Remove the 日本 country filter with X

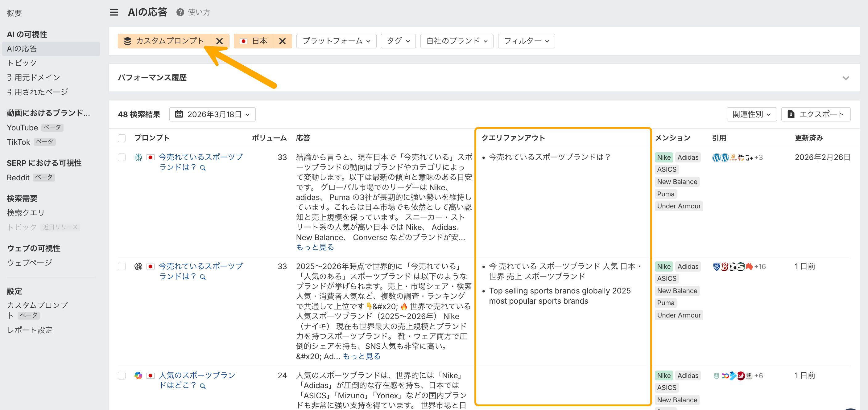(x=282, y=41)
